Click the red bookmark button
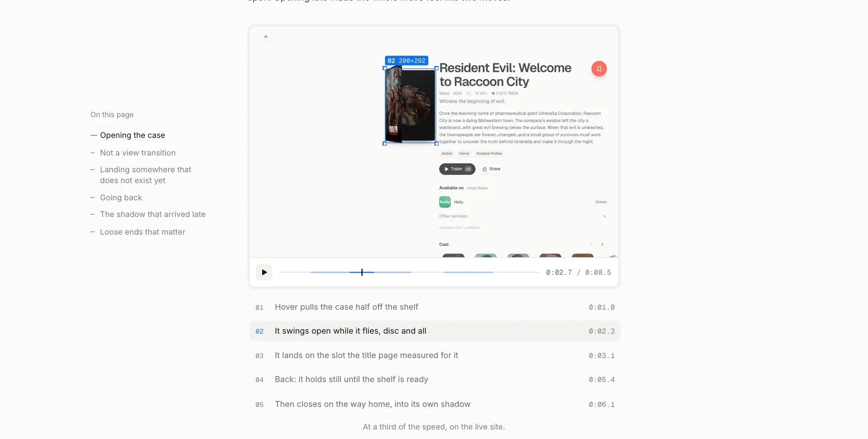This screenshot has height=439, width=868. [x=599, y=69]
